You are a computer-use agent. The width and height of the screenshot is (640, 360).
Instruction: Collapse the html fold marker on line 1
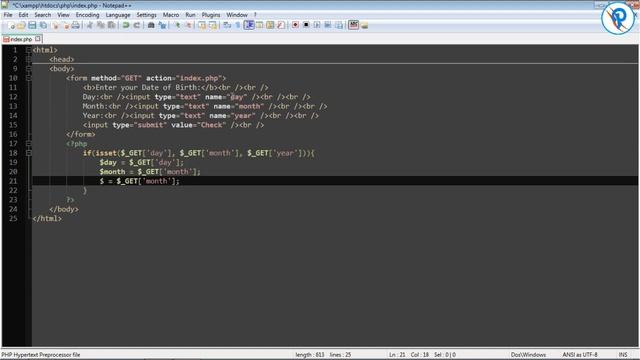coord(29,50)
